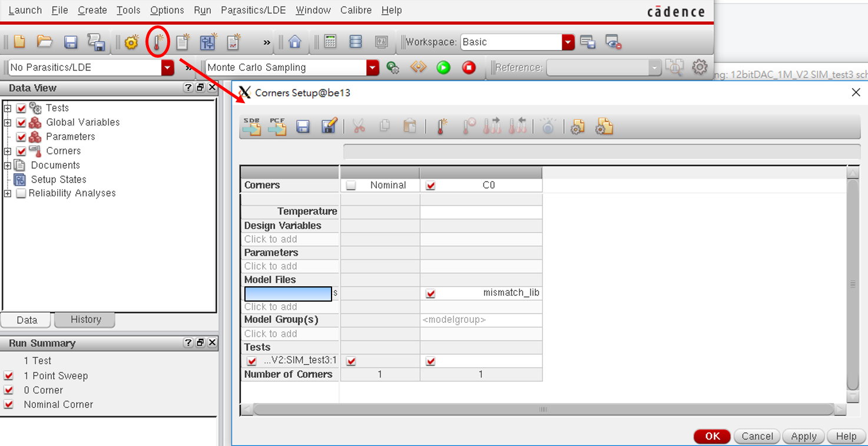Open the Monte Carlo Sampling run mode dropdown
This screenshot has height=446, width=868.
(373, 68)
